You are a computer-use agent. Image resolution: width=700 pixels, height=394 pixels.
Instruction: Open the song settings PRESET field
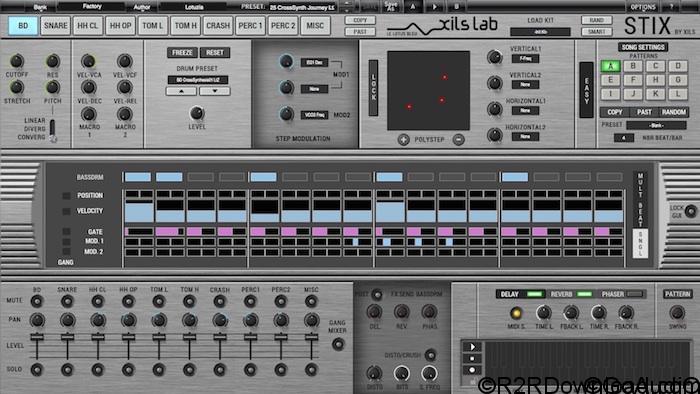point(656,125)
